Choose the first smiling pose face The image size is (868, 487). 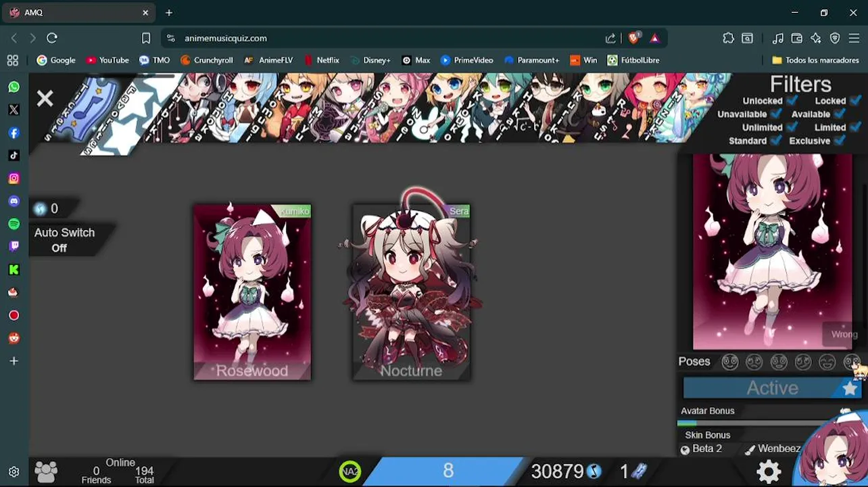(x=729, y=362)
